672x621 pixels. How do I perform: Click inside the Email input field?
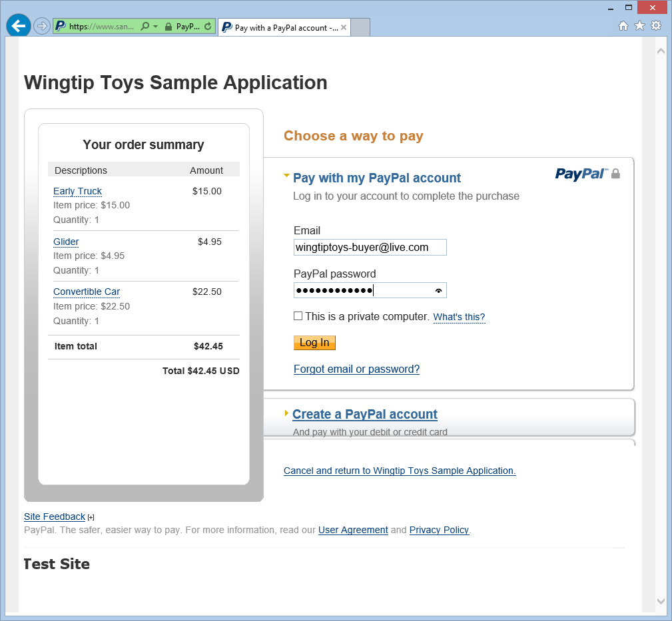pyautogui.click(x=370, y=247)
